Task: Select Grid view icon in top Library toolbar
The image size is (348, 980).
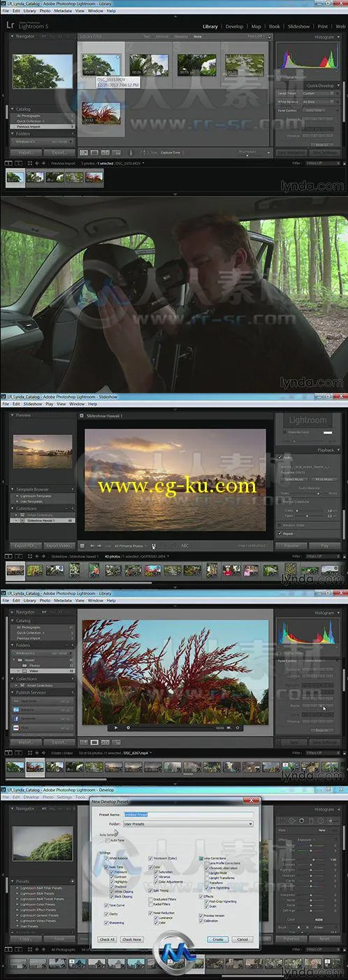Action: pos(84,152)
